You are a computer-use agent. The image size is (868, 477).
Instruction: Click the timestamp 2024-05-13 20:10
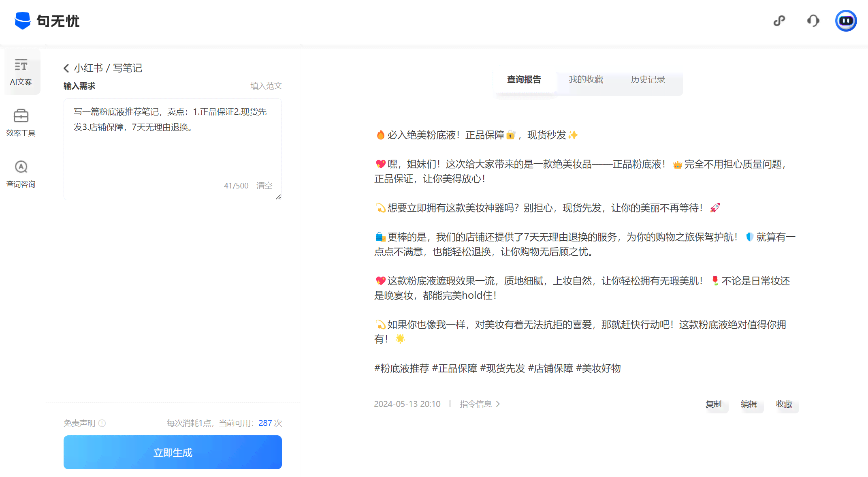(407, 404)
